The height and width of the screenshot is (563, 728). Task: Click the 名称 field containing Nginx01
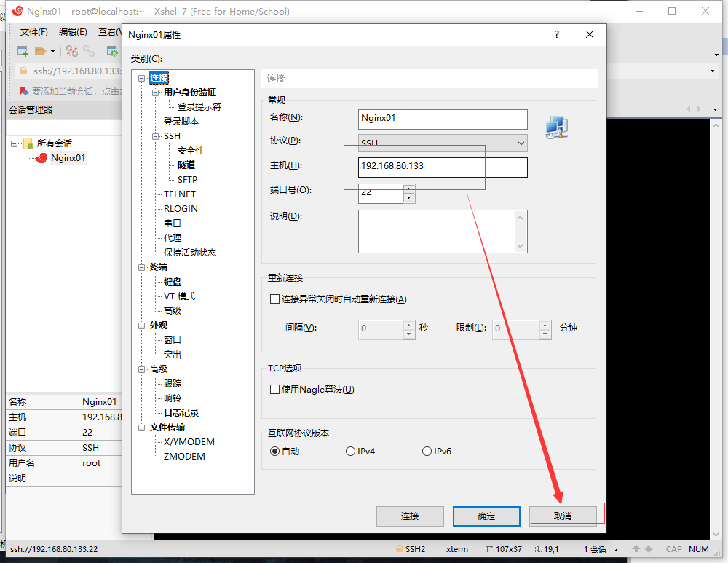443,119
